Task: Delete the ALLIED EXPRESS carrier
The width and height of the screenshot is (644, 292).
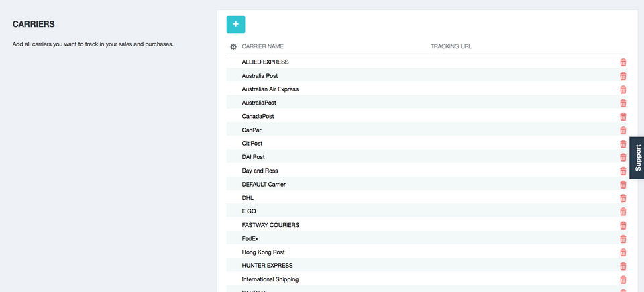Action: [x=623, y=62]
